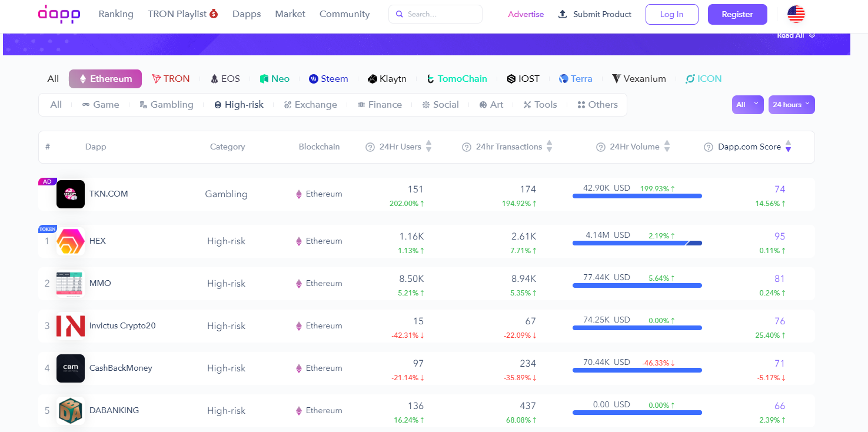Click the 24hr Transactions help icon
The image size is (868, 432).
coord(467,147)
